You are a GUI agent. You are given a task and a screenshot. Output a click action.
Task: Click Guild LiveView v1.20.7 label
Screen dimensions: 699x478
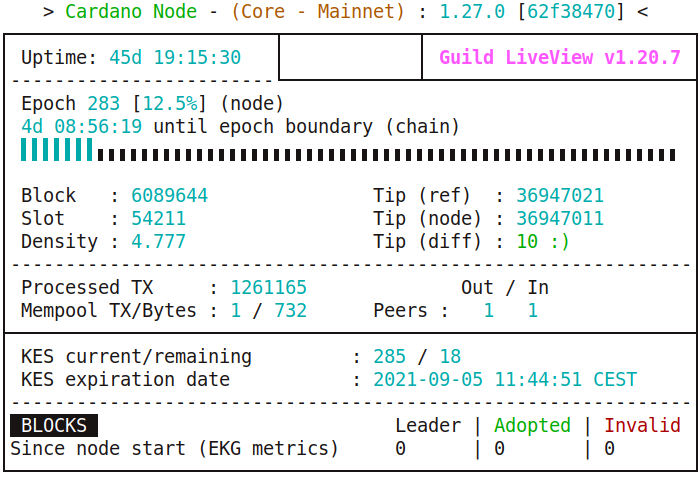click(x=560, y=58)
